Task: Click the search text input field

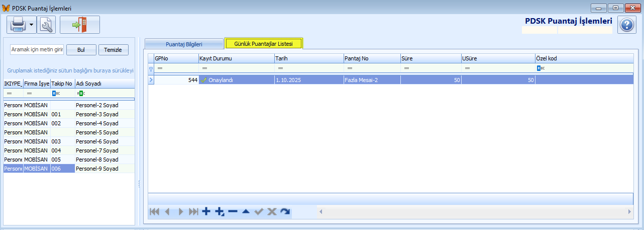Action: (37, 50)
